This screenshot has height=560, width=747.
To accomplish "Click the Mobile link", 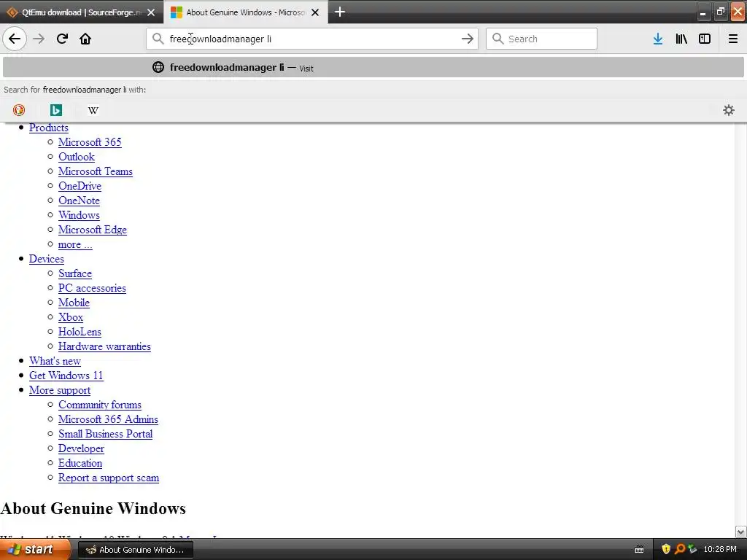I will pyautogui.click(x=74, y=303).
